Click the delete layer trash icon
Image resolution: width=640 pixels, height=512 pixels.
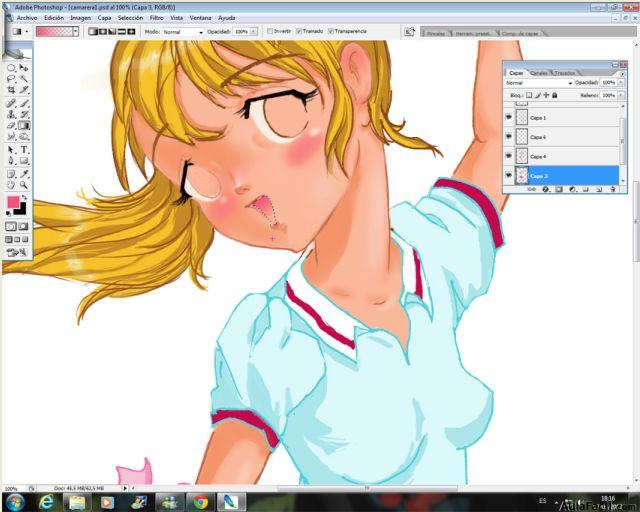613,189
